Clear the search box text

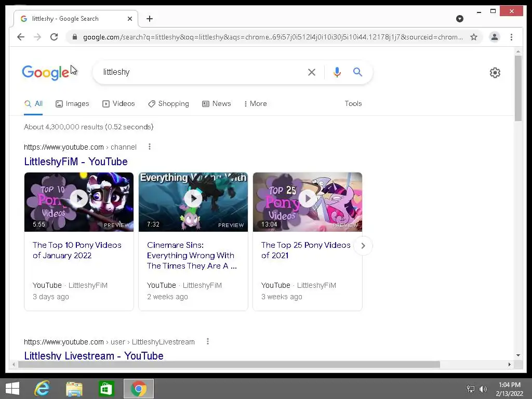click(x=312, y=72)
